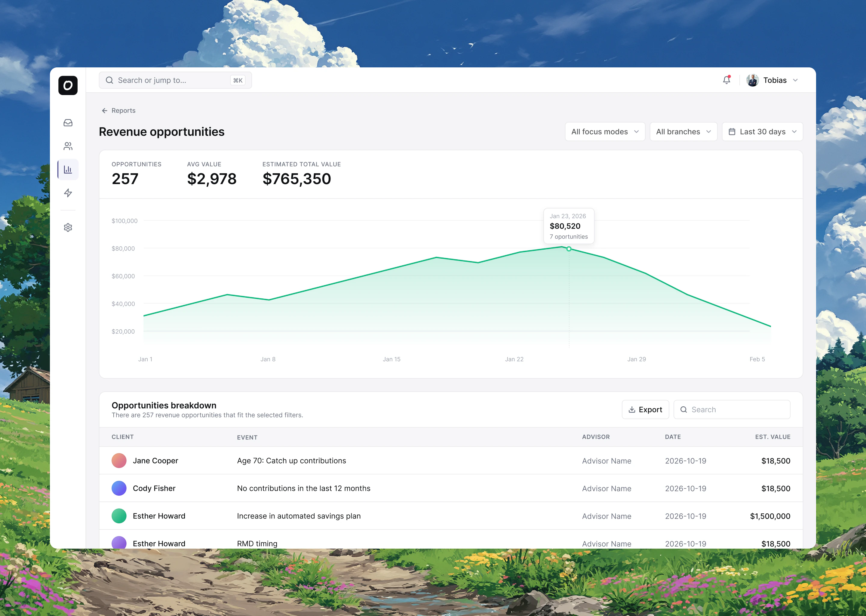The width and height of the screenshot is (866, 616).
Task: Select the Cody Fisher client name
Action: pos(154,488)
